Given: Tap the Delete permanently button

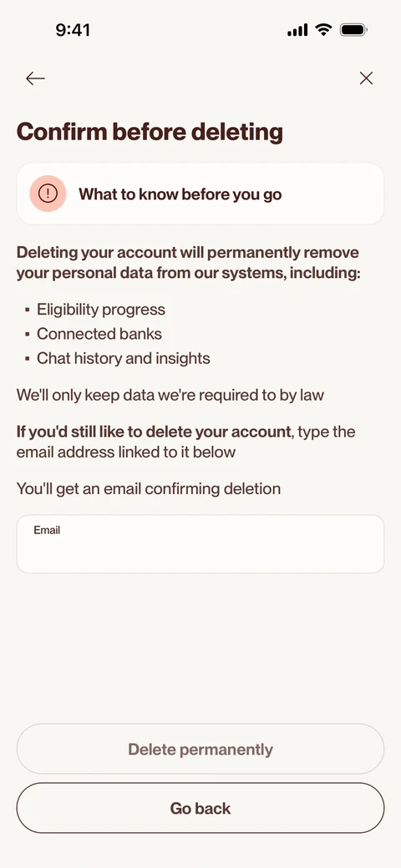Looking at the screenshot, I should 200,749.
